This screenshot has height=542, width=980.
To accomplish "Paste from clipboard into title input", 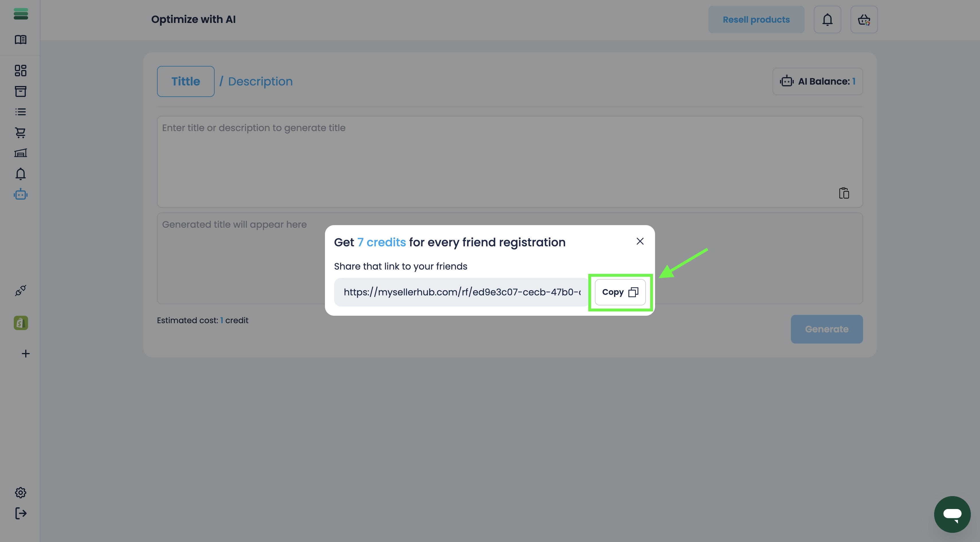I will [x=844, y=193].
